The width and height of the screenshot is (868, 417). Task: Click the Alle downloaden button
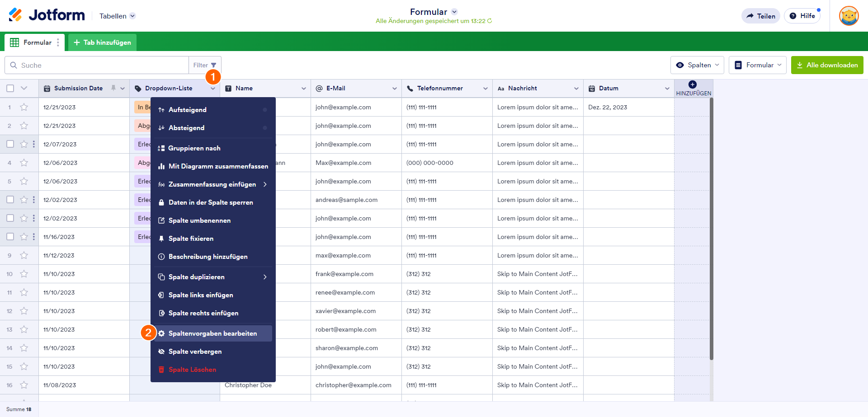click(x=827, y=65)
